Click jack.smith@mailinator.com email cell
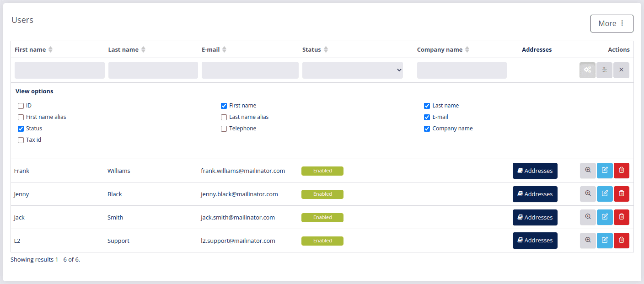 tap(238, 217)
